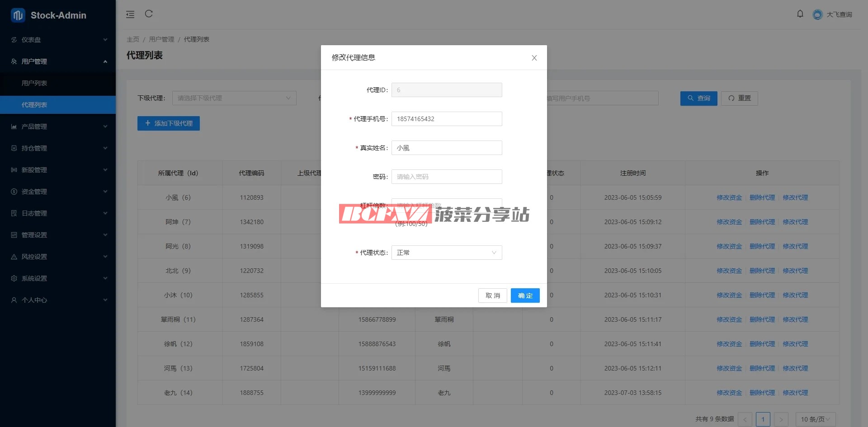Viewport: 868px width, 427px height.
Task: Click the agent phone number field
Action: point(446,119)
